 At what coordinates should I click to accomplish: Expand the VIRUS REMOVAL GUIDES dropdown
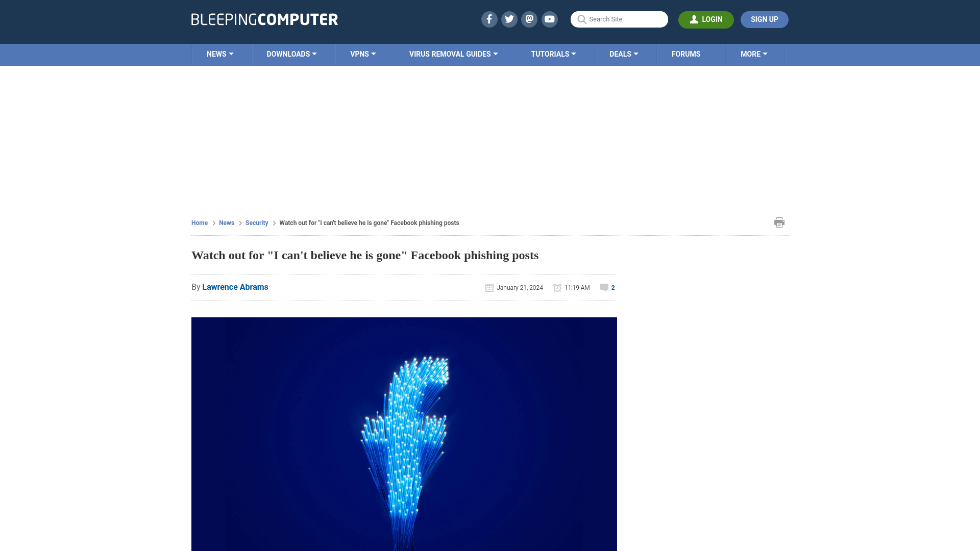point(454,54)
